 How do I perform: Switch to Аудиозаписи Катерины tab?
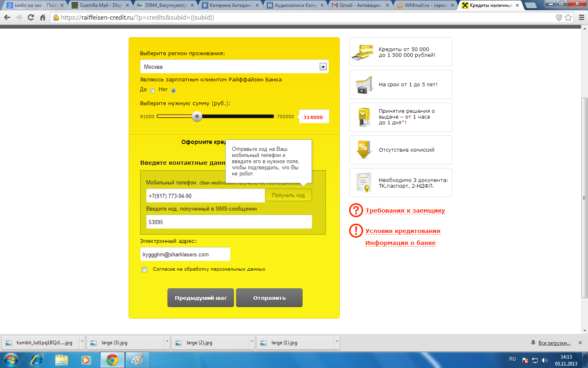click(x=295, y=5)
